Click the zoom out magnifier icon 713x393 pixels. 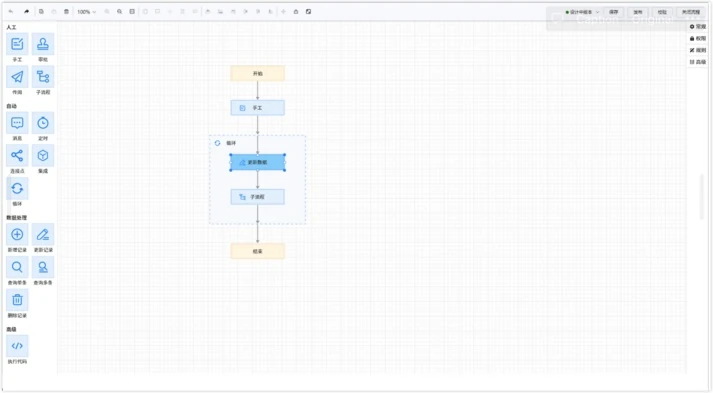(x=107, y=12)
